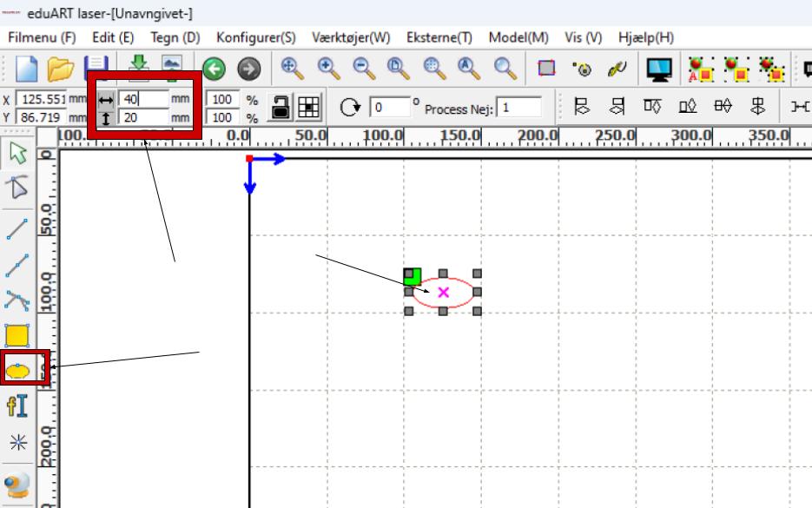Open the Model(M) menu
812x508 pixels.
pyautogui.click(x=518, y=37)
